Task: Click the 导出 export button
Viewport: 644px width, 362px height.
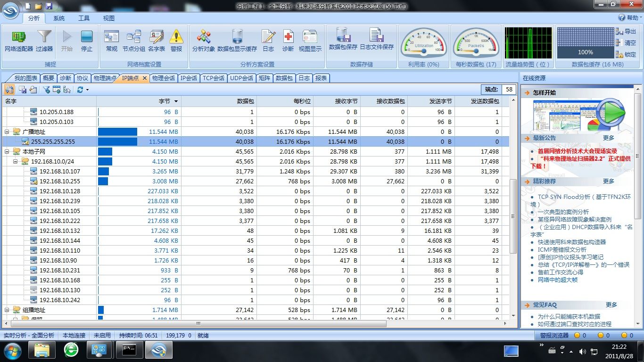Action: click(626, 32)
